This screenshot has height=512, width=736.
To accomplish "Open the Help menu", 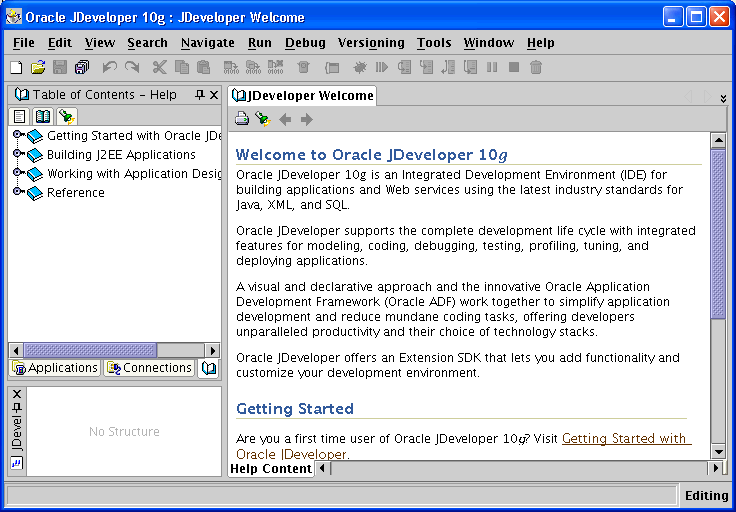I will (540, 43).
